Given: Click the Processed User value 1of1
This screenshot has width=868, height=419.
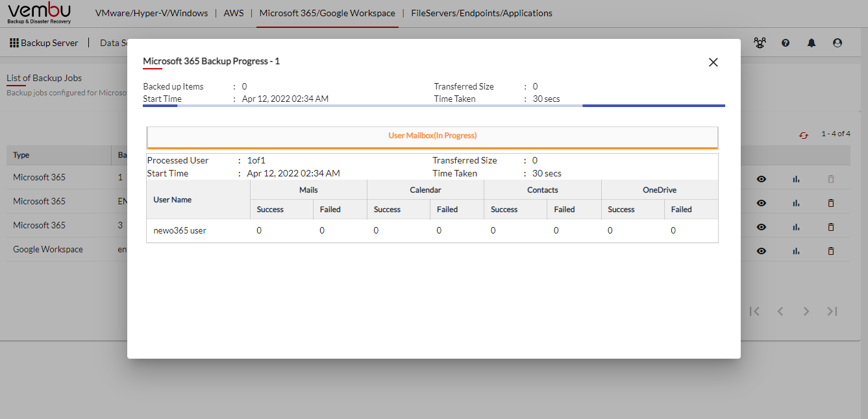Looking at the screenshot, I should [x=257, y=160].
